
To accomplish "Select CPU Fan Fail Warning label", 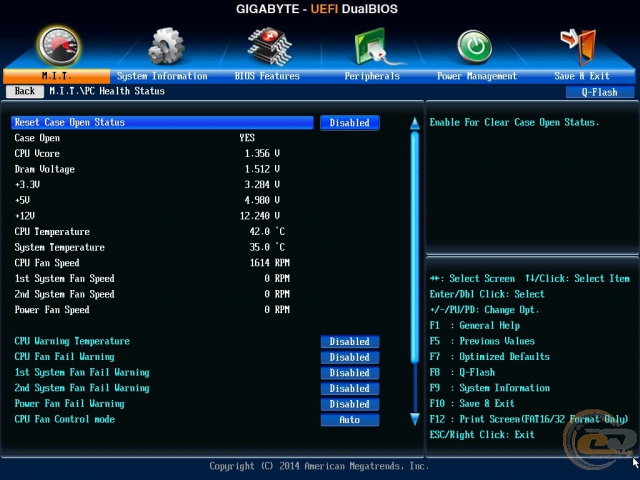I will point(64,357).
